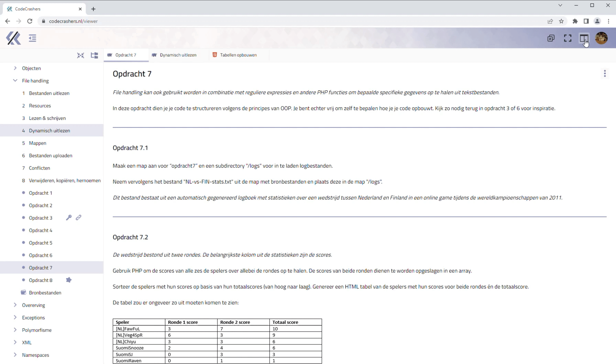Switch to the Tabellen opbouwen tab
The image size is (616, 364).
click(238, 55)
